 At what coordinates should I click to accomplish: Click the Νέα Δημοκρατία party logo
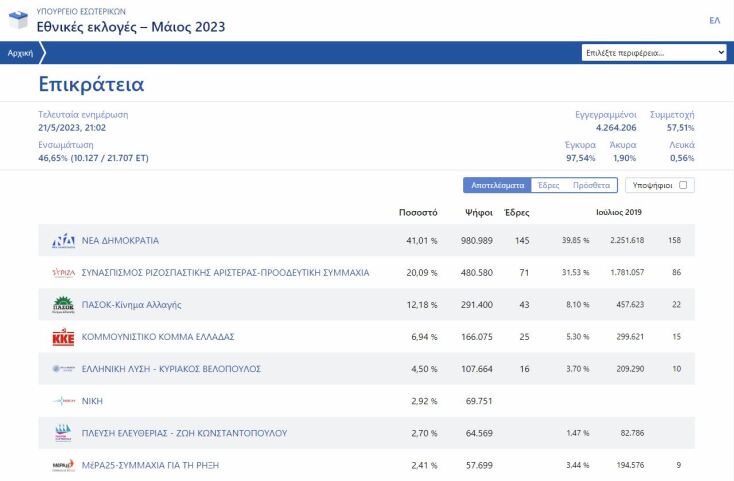tap(63, 241)
